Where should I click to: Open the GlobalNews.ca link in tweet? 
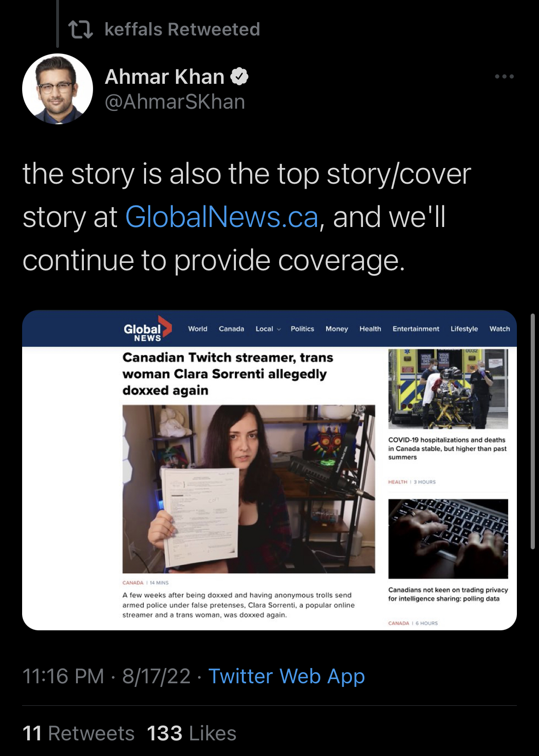pos(222,217)
